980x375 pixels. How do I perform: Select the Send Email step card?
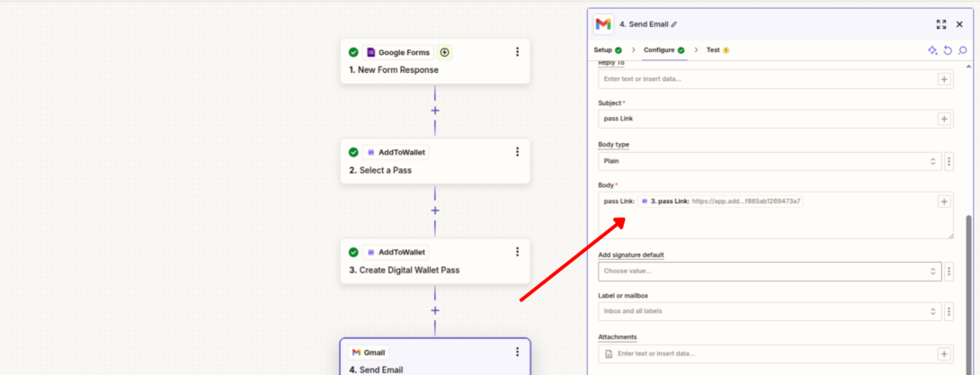click(435, 357)
